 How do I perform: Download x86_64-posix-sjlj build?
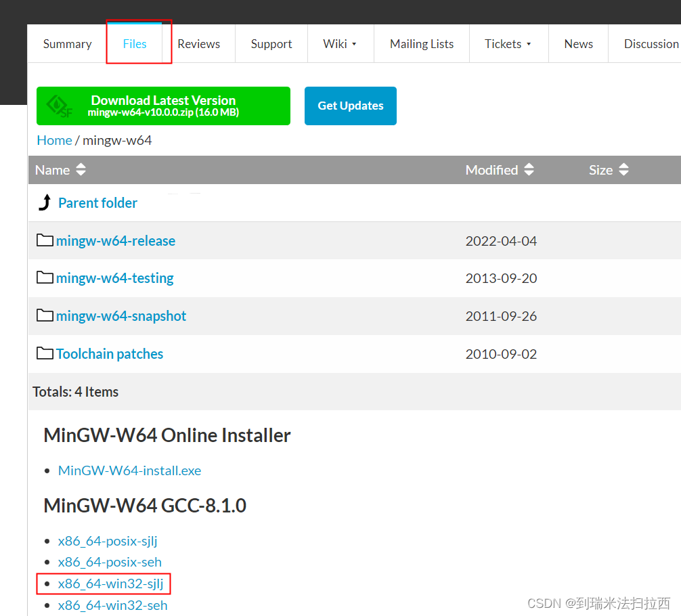point(108,541)
